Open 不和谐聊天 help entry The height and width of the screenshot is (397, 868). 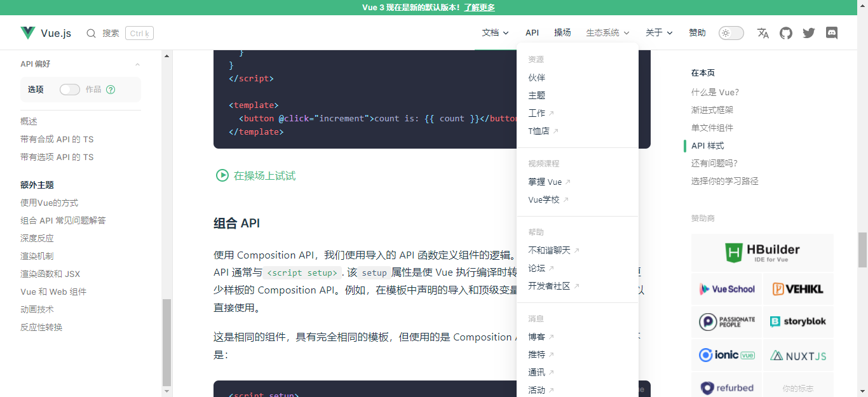coord(554,250)
